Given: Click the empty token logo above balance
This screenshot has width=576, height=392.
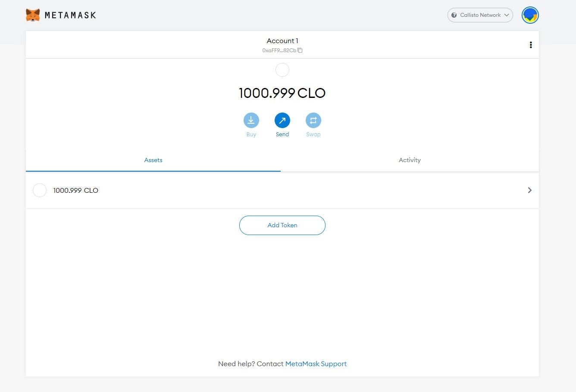Looking at the screenshot, I should [282, 70].
